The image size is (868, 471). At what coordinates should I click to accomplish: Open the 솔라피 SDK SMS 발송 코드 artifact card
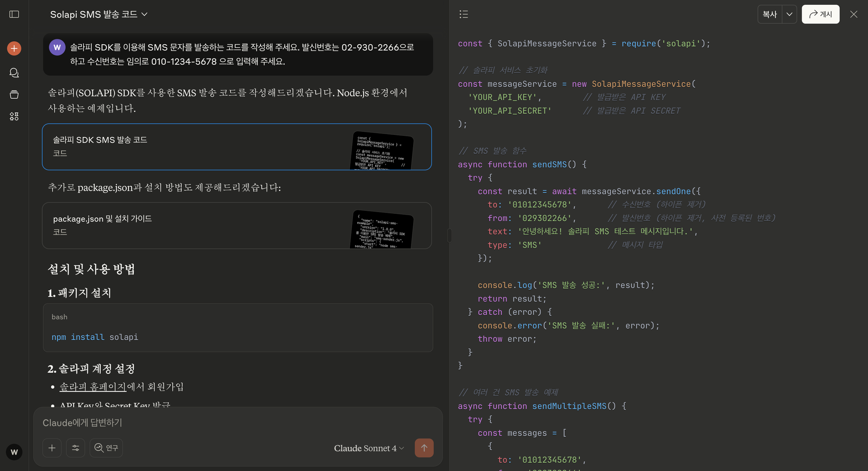coord(237,147)
